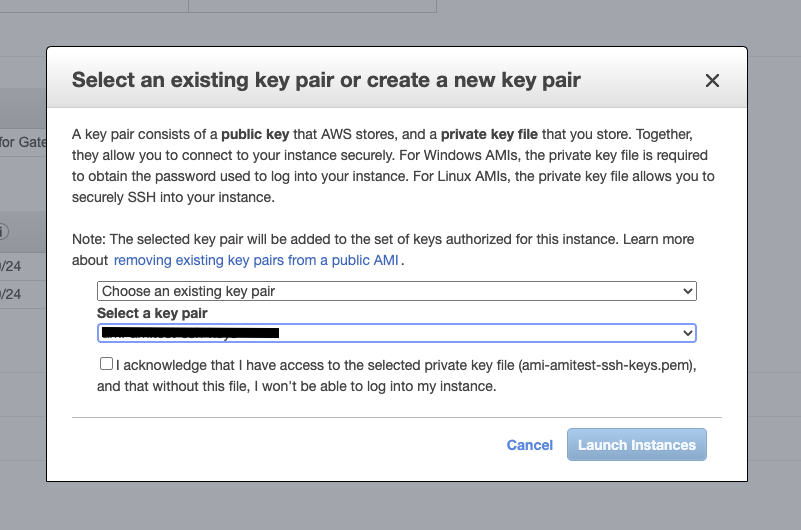Click the 'Select a key pair' label

pos(152,313)
